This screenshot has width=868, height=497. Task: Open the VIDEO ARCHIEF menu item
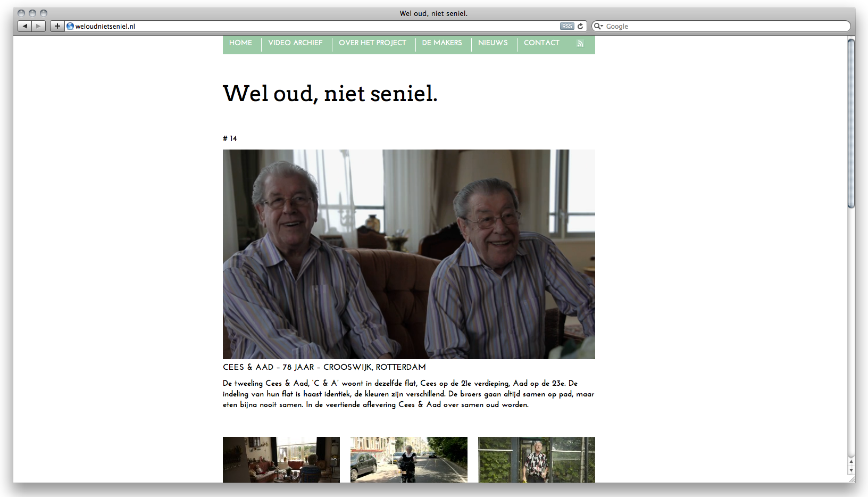pos(295,43)
